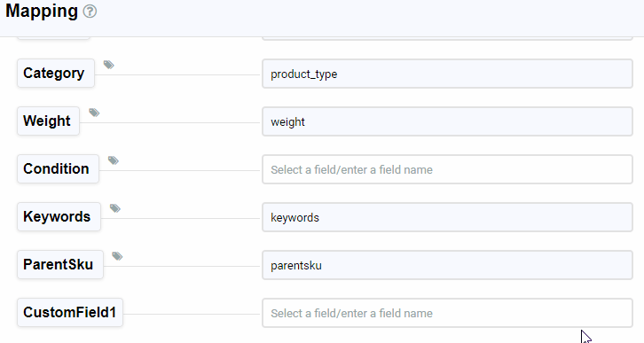Open the keywords mapping field
Image resolution: width=644 pixels, height=343 pixels.
tap(447, 217)
